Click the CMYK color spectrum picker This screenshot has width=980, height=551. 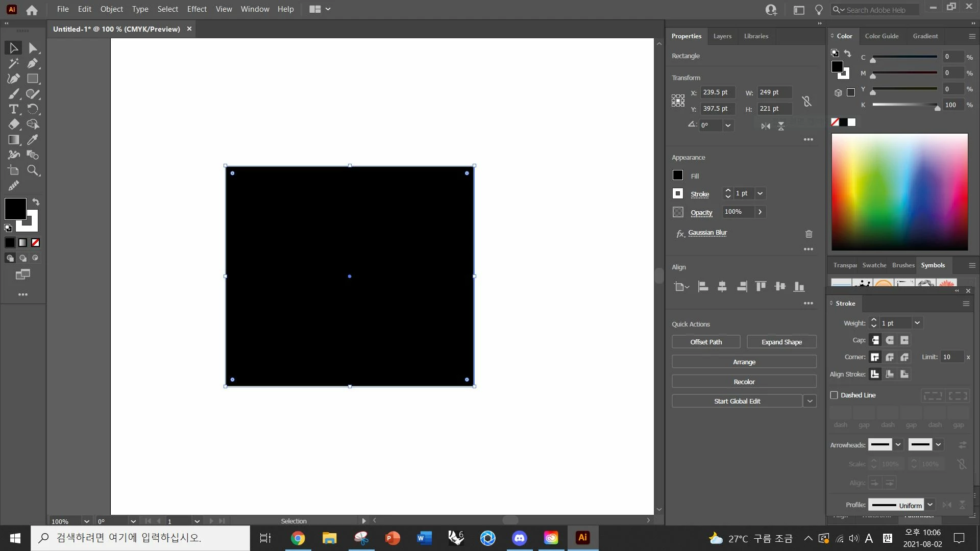click(899, 192)
